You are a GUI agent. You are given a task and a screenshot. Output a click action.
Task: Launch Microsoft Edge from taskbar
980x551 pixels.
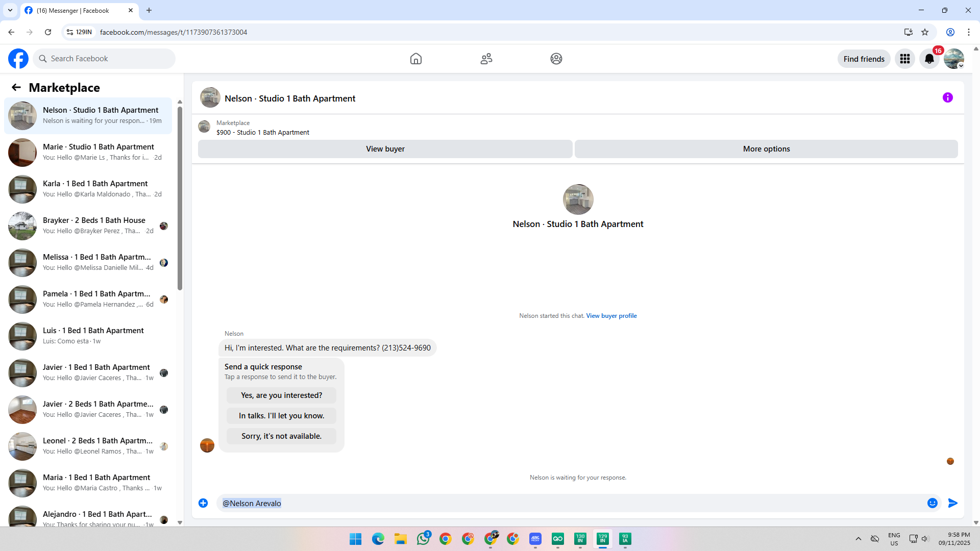pyautogui.click(x=378, y=539)
